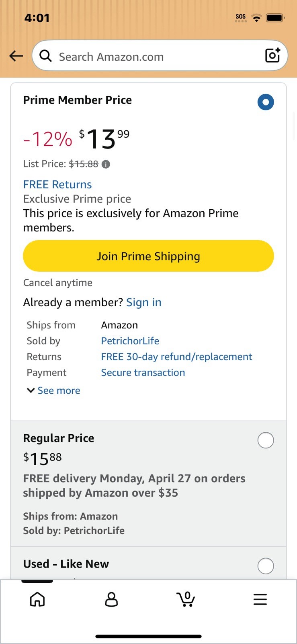Screen dimensions: 297x644
Task: Open the hamburger menu icon
Action: [260, 599]
